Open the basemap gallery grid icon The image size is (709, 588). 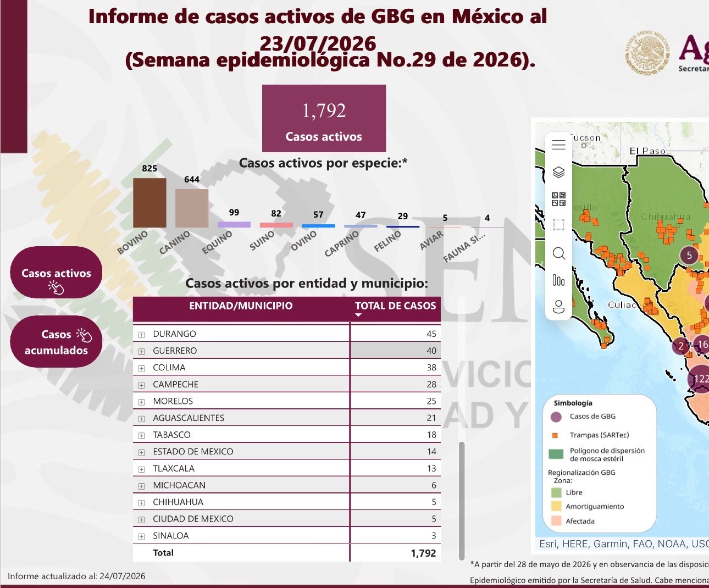tap(558, 199)
